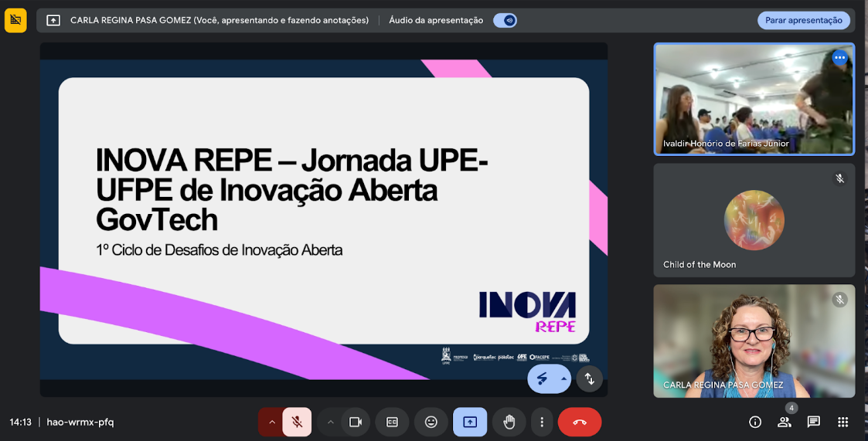Open options on Ivaldir Honório's video tile
Screen dimensions: 868x441
(839, 58)
